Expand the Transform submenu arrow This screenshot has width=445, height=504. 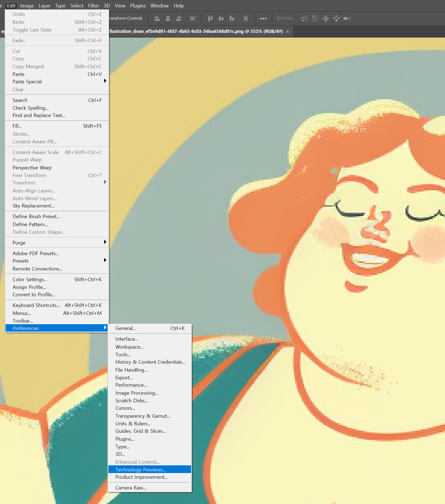click(105, 182)
